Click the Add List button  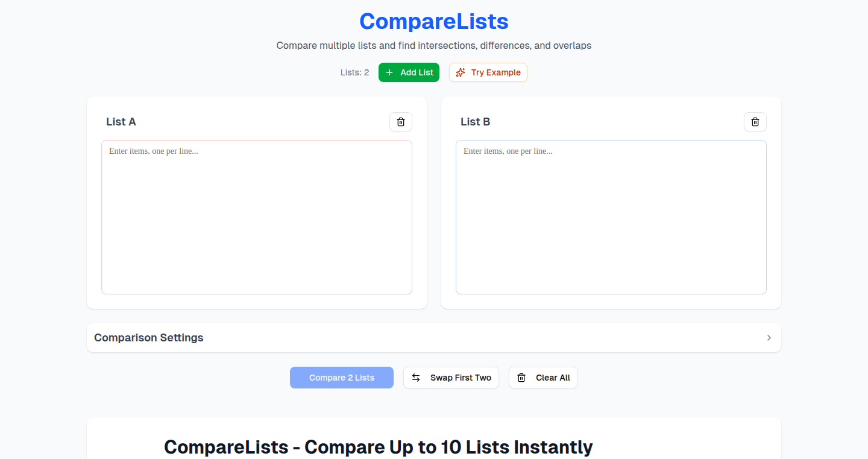409,72
